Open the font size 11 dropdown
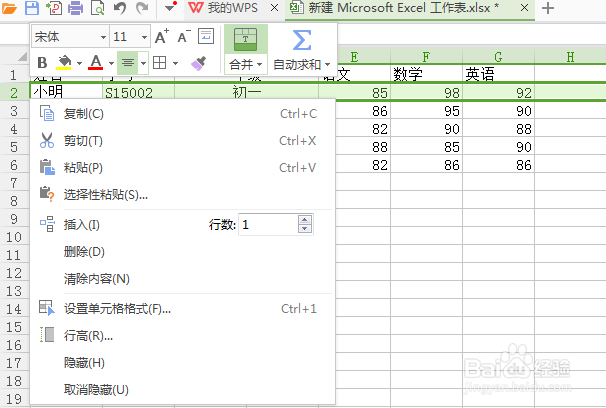Screen dimensions: 606x408 coord(144,37)
